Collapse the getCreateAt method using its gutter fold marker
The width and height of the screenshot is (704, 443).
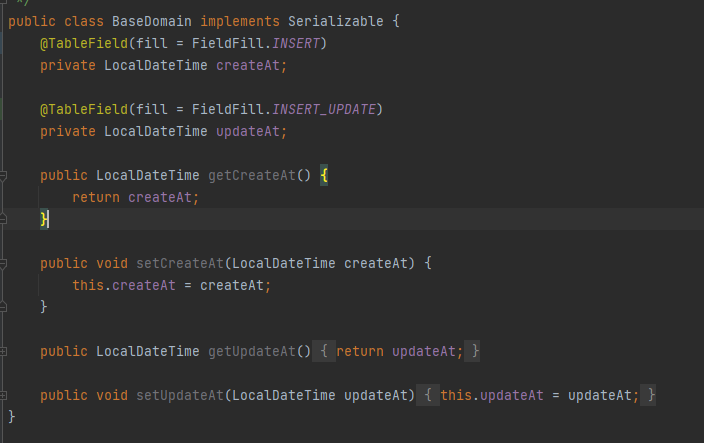3,175
